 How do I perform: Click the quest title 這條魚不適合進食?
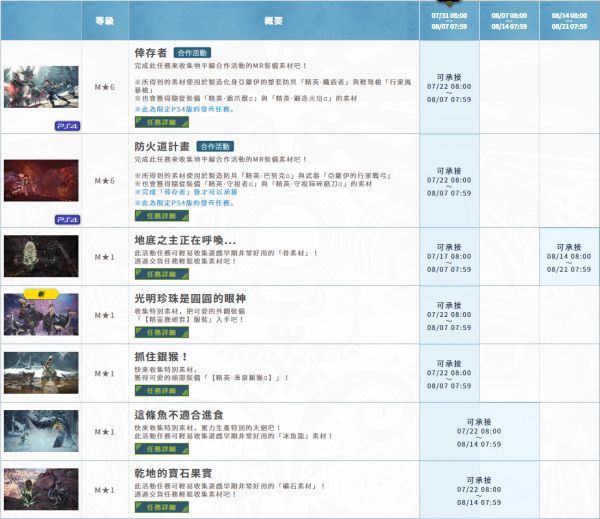tap(179, 415)
